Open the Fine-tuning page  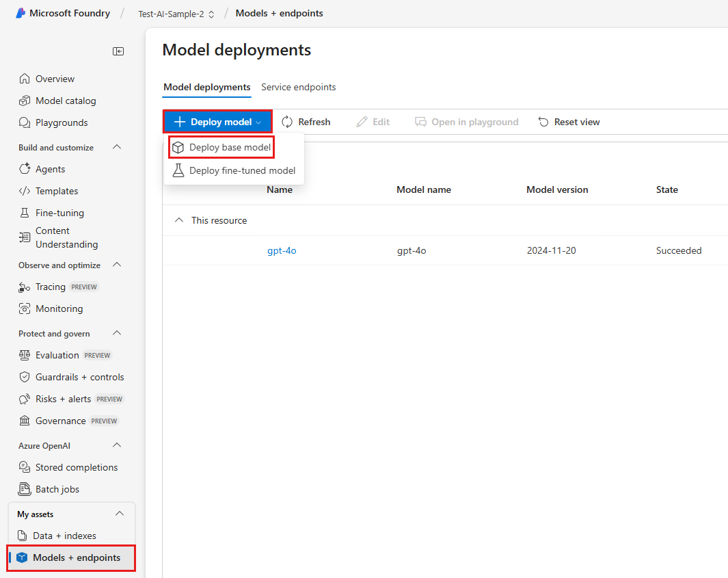(x=57, y=213)
